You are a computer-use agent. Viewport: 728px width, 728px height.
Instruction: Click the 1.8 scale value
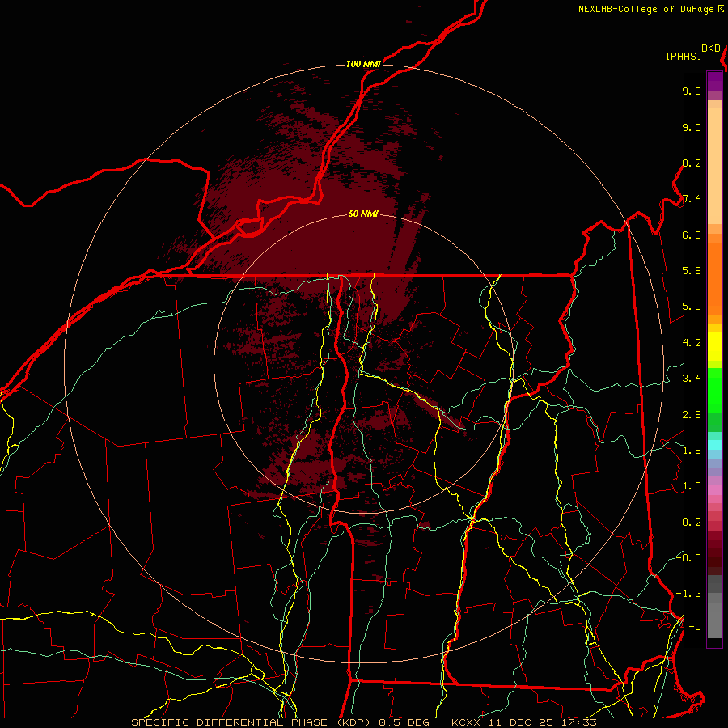pyautogui.click(x=692, y=451)
